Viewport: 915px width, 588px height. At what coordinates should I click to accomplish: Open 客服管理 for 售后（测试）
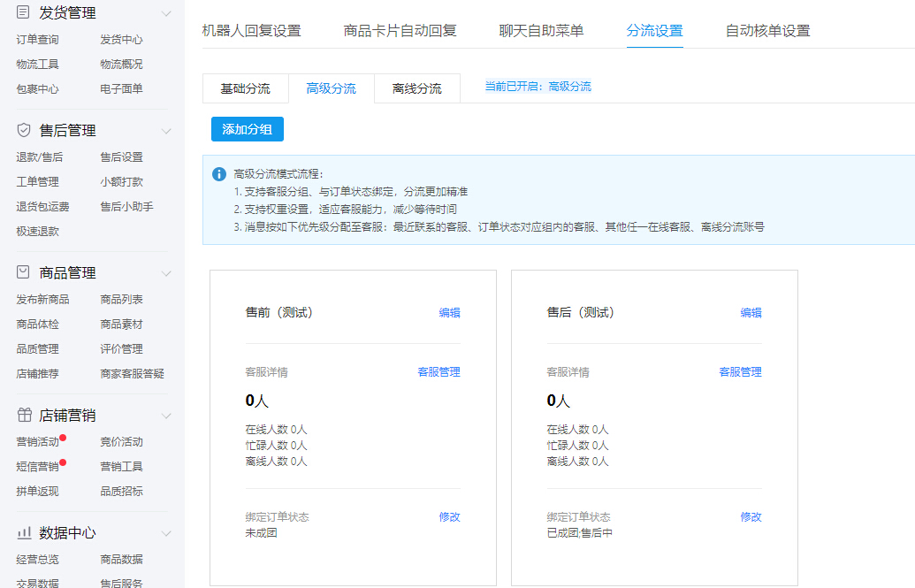coord(741,372)
